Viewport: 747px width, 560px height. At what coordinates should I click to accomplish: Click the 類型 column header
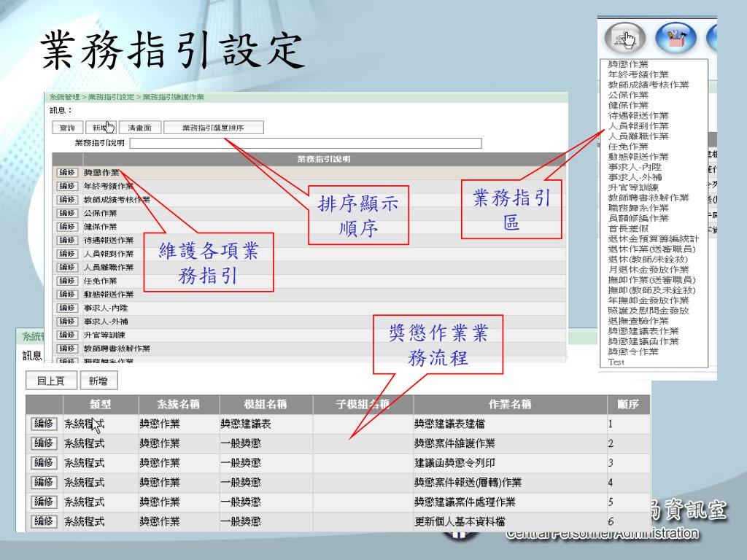coord(101,404)
